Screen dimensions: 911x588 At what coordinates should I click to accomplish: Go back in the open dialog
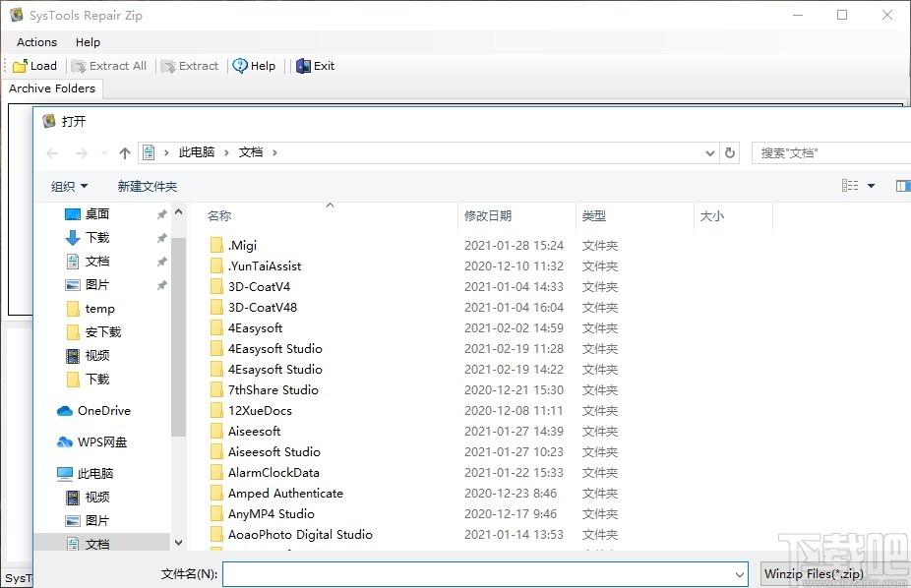point(52,153)
